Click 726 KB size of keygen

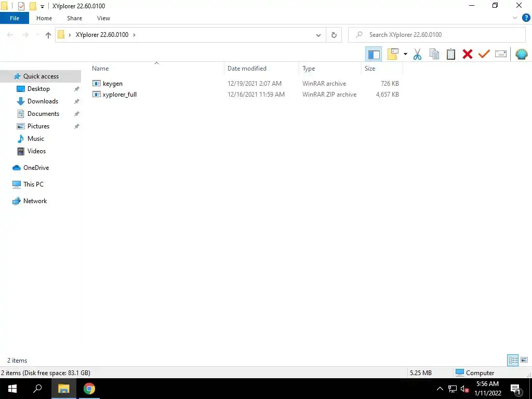pos(390,84)
